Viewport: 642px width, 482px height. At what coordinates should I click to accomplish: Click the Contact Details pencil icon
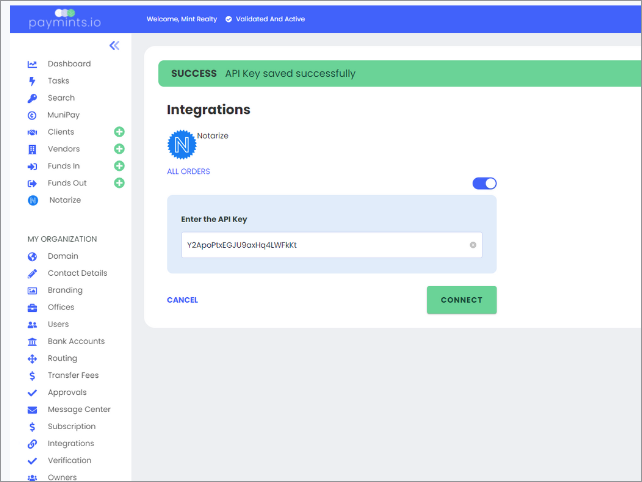(x=32, y=274)
